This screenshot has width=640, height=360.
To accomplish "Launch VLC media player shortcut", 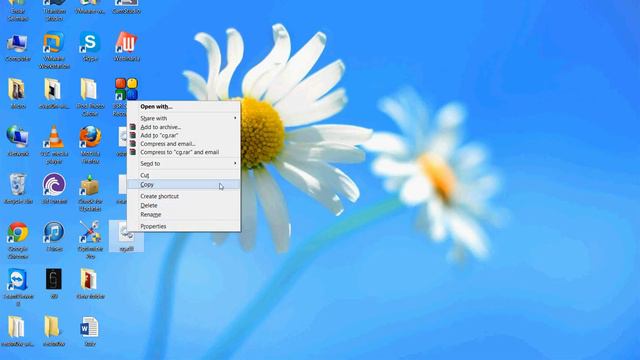I will (53, 137).
